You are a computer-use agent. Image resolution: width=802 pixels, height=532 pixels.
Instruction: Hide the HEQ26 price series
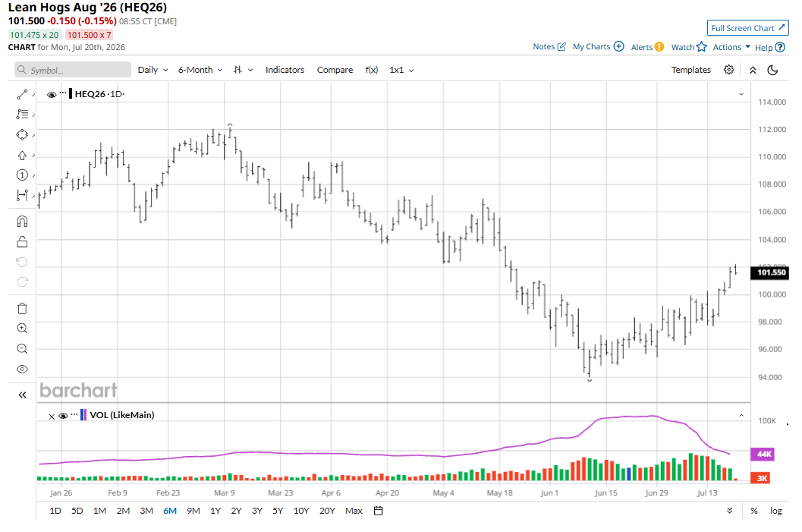(52, 95)
